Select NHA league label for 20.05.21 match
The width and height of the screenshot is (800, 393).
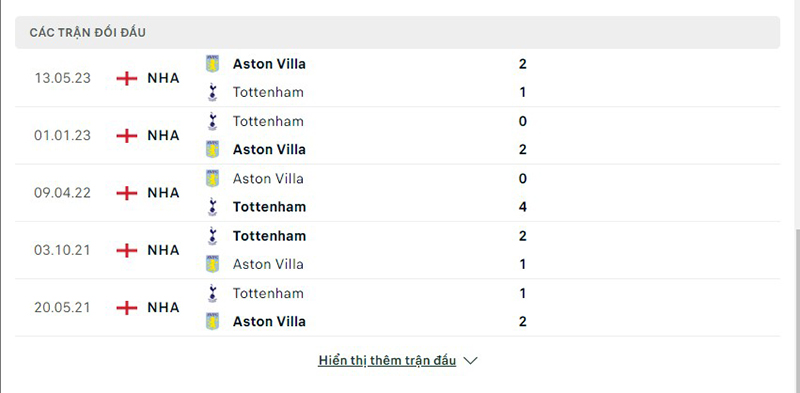[163, 307]
